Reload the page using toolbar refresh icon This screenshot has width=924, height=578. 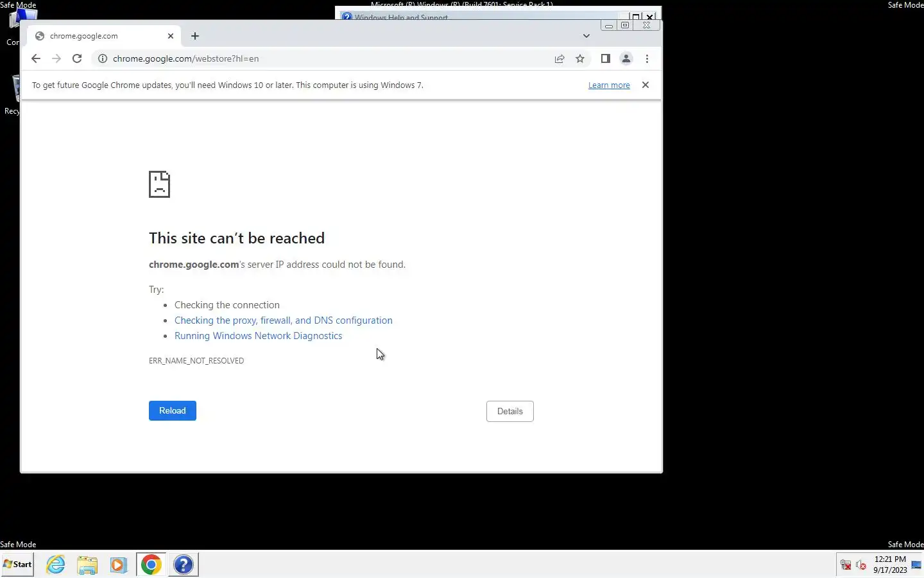click(x=77, y=58)
